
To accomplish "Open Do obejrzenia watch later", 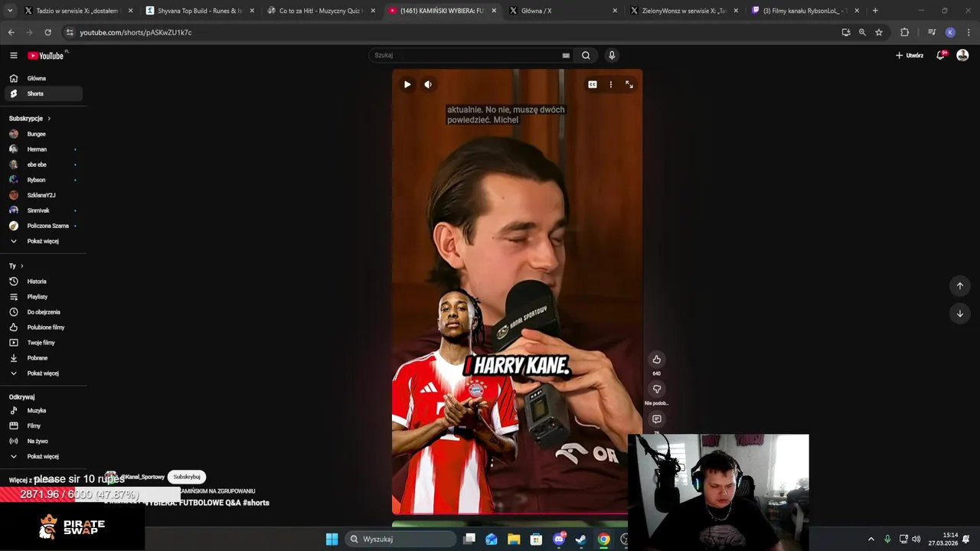I will [43, 312].
